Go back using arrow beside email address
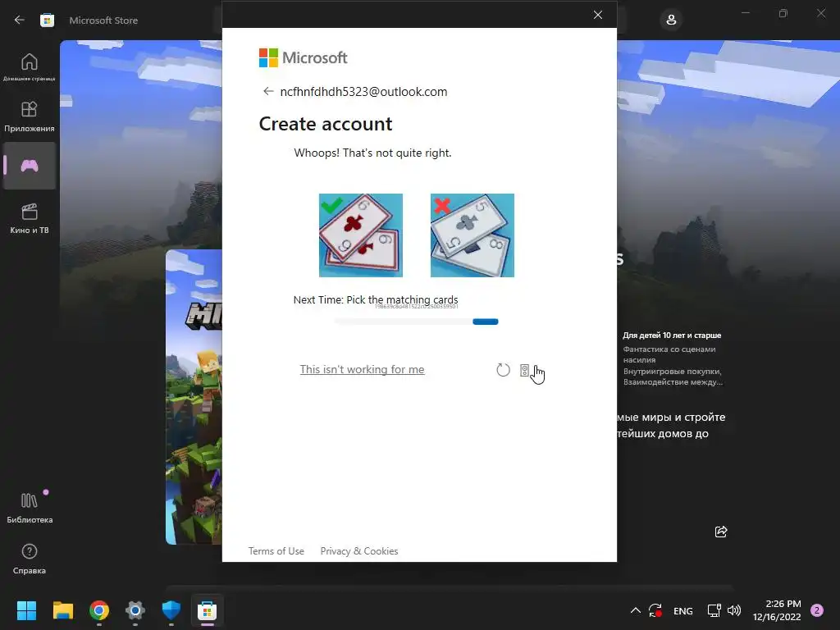The height and width of the screenshot is (630, 840). pos(268,92)
